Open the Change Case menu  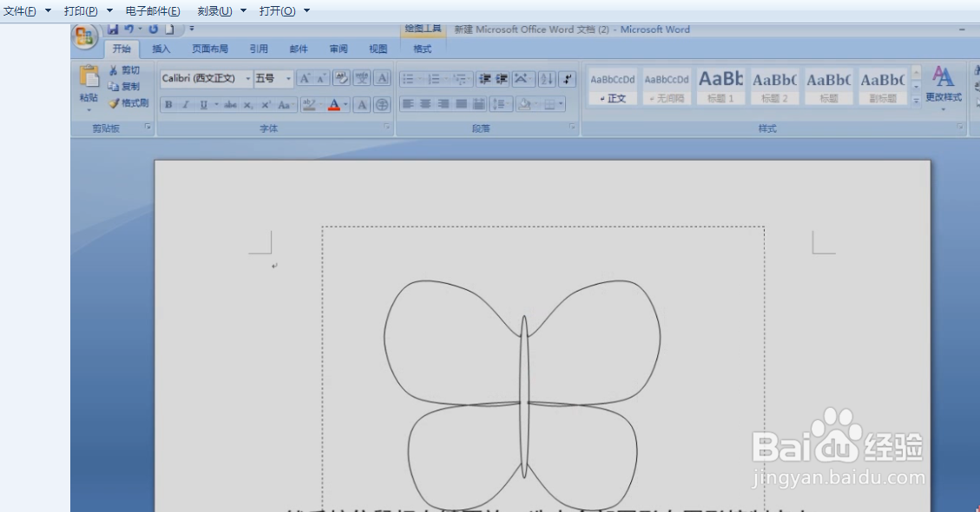pyautogui.click(x=285, y=104)
